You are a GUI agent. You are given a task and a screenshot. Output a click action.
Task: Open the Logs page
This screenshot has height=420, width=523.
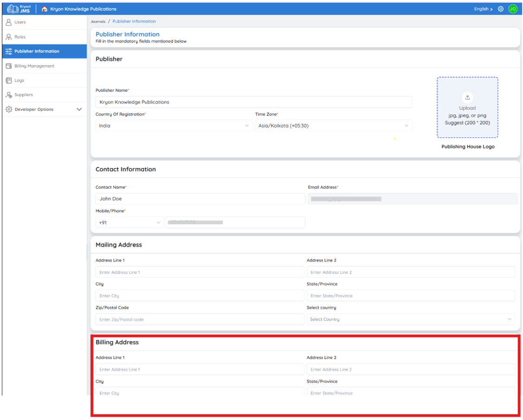point(45,80)
